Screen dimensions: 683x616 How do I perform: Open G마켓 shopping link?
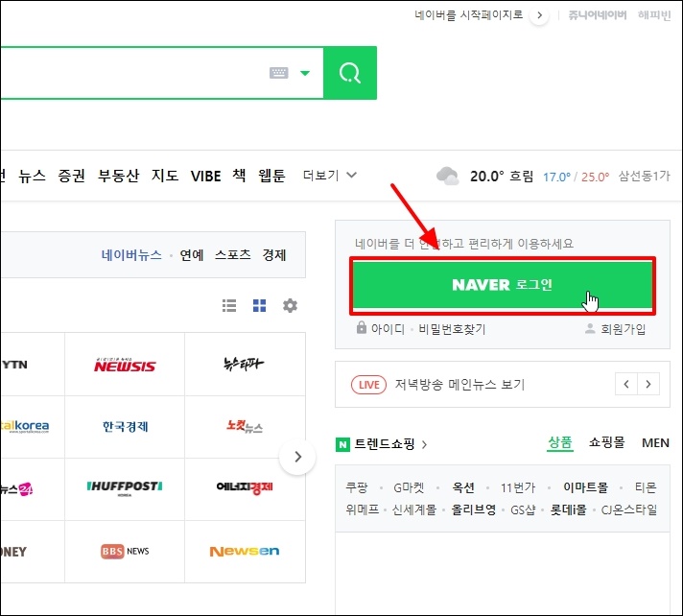[x=409, y=487]
